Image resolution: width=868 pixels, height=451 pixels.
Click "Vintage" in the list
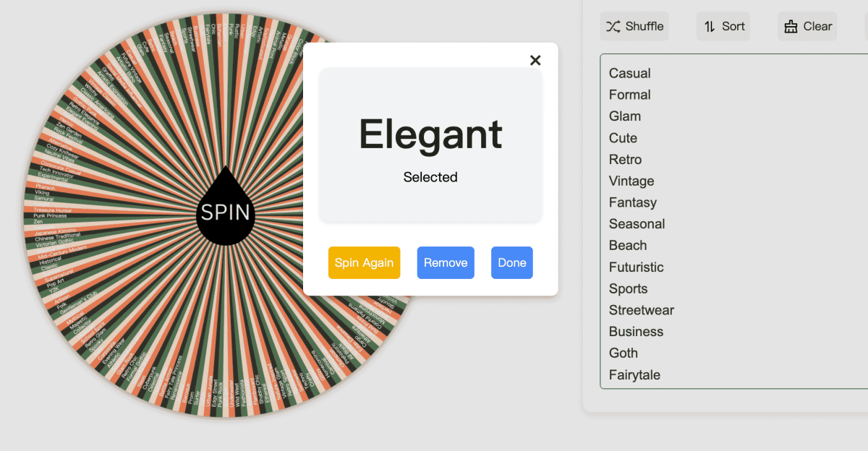click(x=631, y=181)
